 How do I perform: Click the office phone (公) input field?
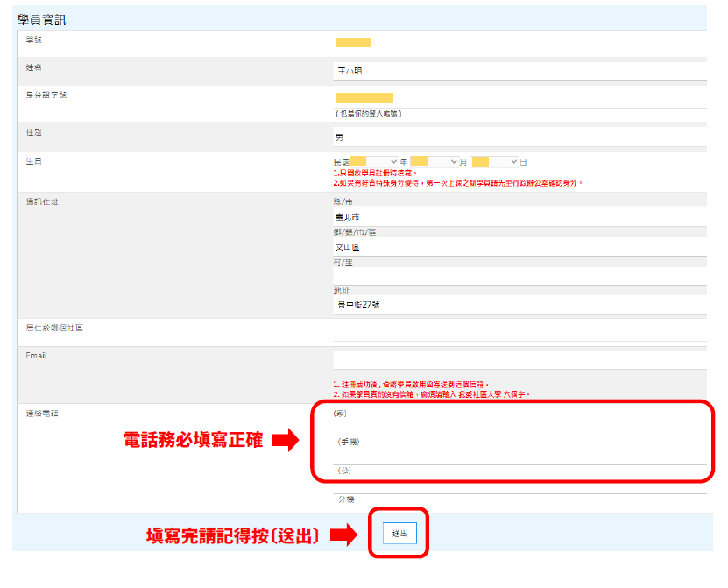(519, 484)
